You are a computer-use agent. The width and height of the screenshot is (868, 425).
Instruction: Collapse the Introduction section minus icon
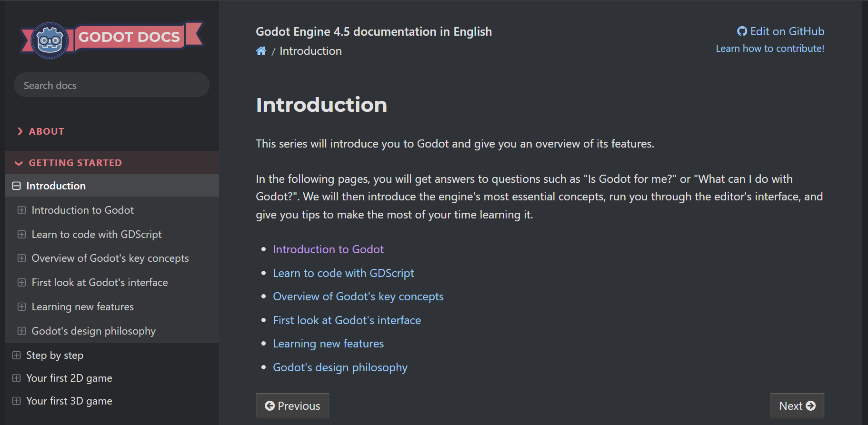(x=17, y=186)
